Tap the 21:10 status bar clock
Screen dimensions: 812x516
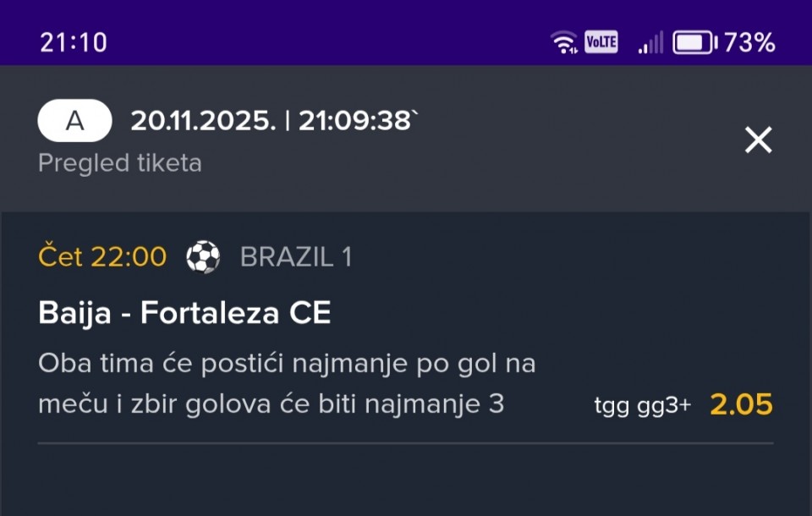tap(74, 41)
